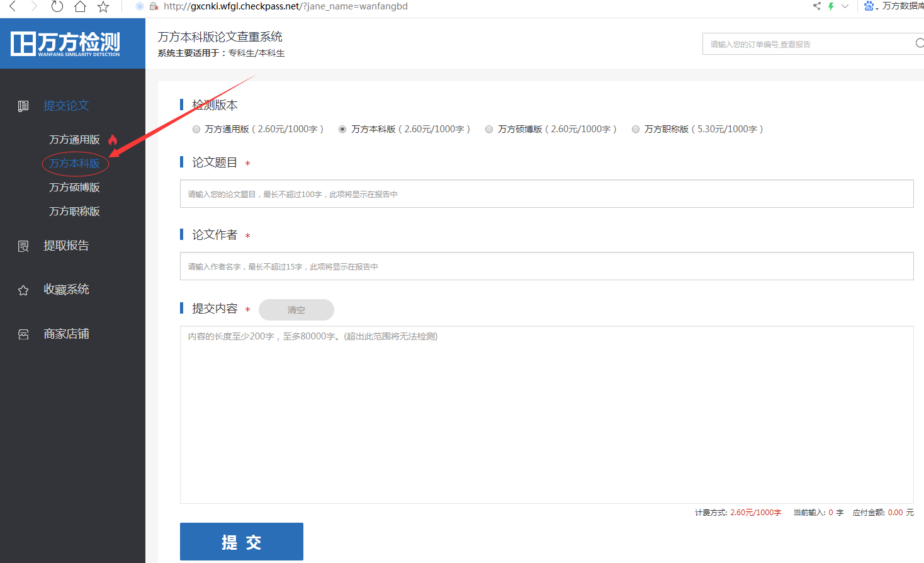Screen dimensions: 924x563
Task: Click the Baidu paw search engine icon
Action: point(869,6)
